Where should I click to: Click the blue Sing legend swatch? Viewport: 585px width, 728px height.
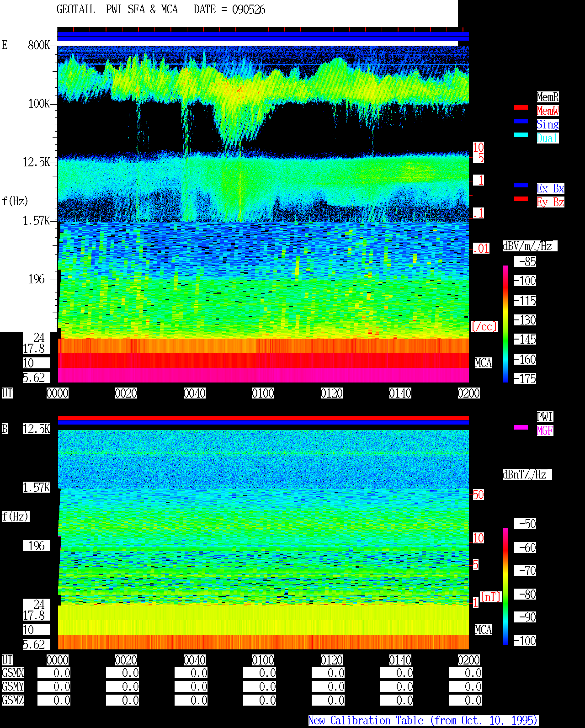click(x=521, y=121)
